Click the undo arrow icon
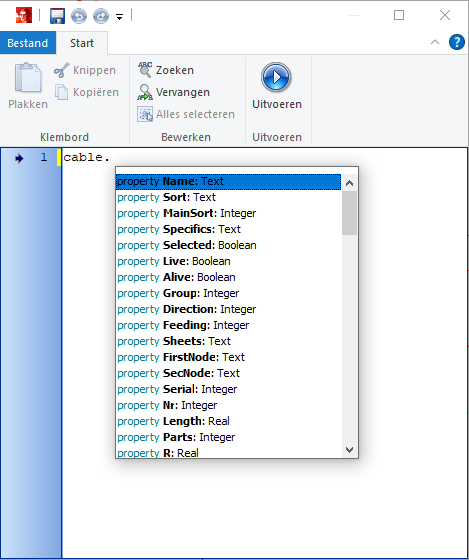This screenshot has width=469, height=560. [79, 16]
